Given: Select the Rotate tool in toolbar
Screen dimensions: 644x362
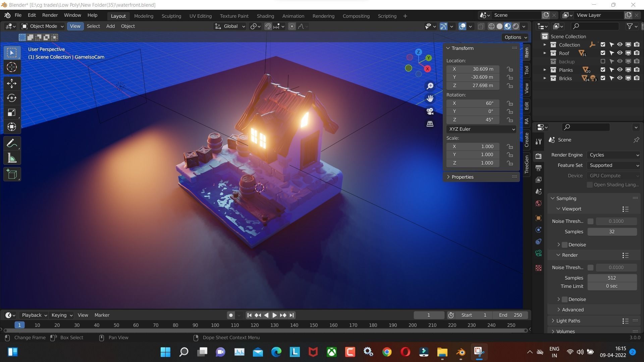Looking at the screenshot, I should [12, 98].
